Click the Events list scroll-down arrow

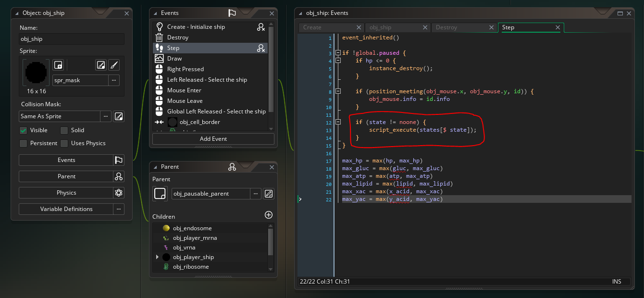click(x=271, y=128)
